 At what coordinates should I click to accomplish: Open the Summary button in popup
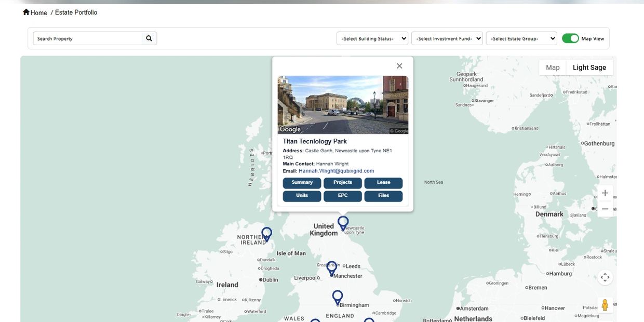[302, 183]
